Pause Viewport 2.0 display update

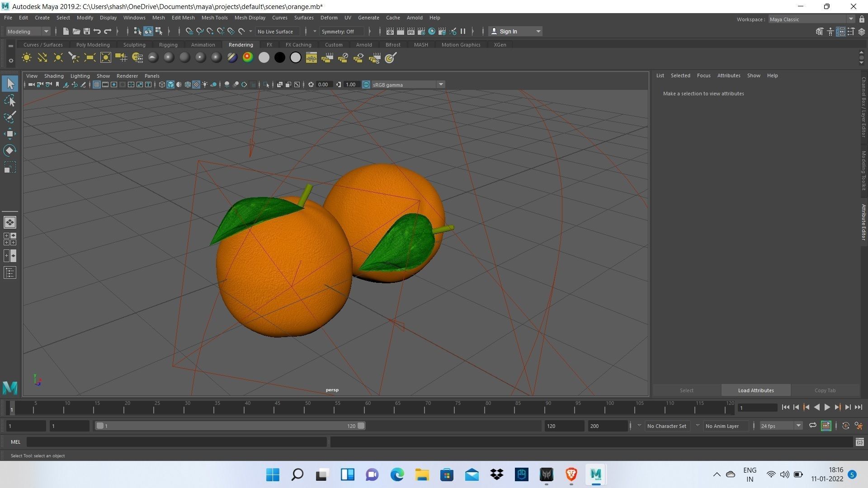(x=463, y=31)
